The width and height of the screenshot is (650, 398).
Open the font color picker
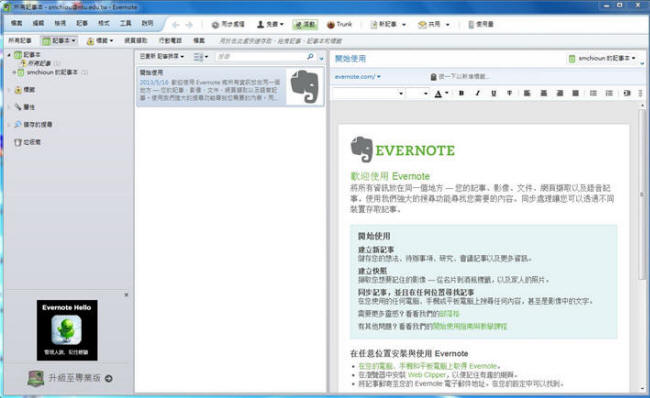[x=441, y=94]
